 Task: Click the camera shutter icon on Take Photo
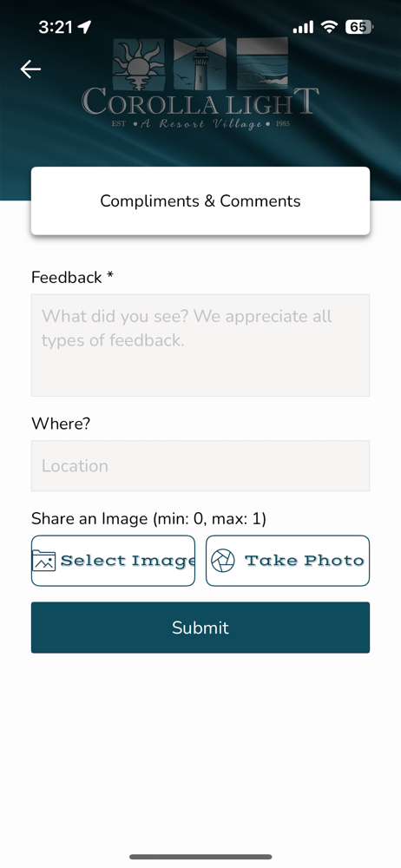(x=223, y=560)
